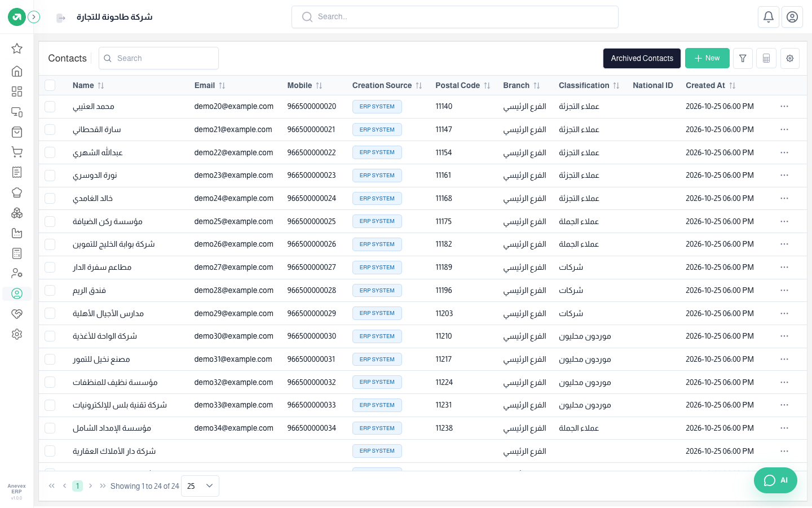
Task: Check the box for demo20@example.com row
Action: coord(50,107)
